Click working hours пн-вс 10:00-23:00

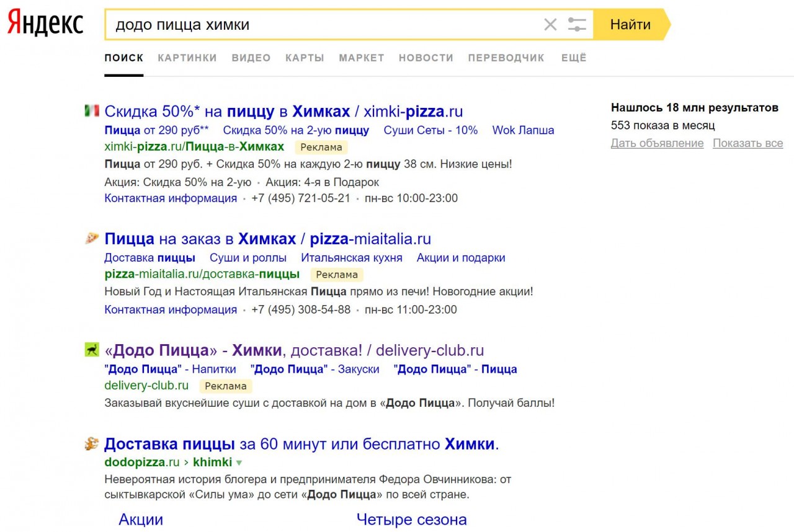click(x=411, y=198)
